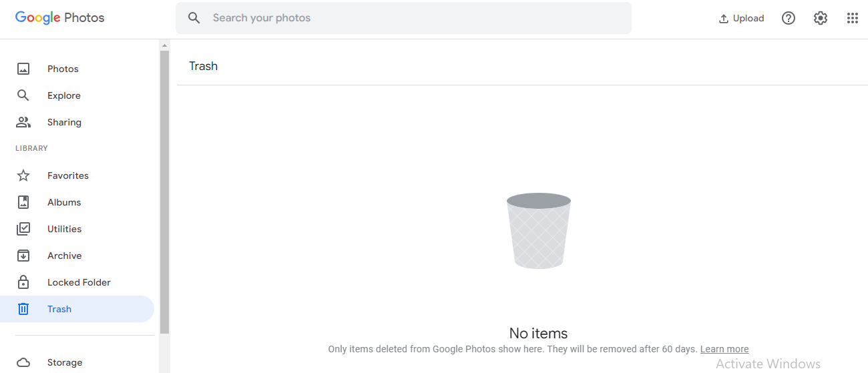Click the Upload button
Image resolution: width=868 pixels, height=373 pixels.
(741, 18)
